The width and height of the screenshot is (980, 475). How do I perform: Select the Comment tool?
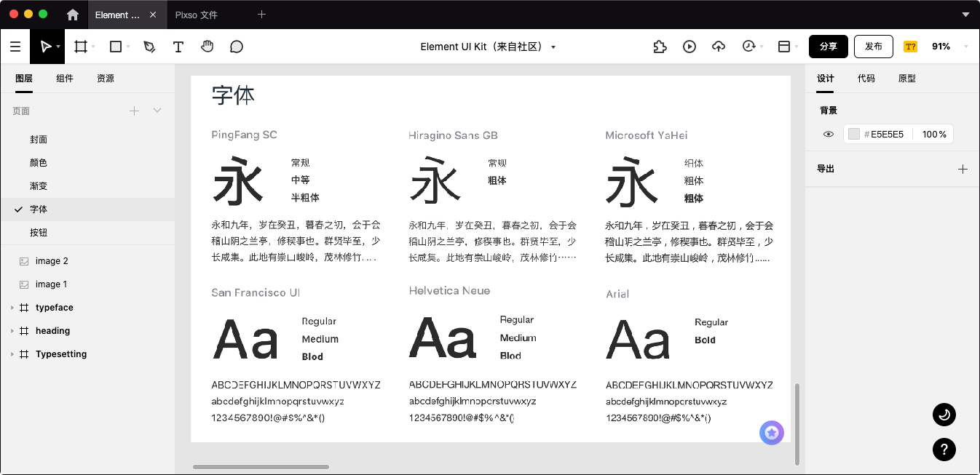click(x=237, y=47)
